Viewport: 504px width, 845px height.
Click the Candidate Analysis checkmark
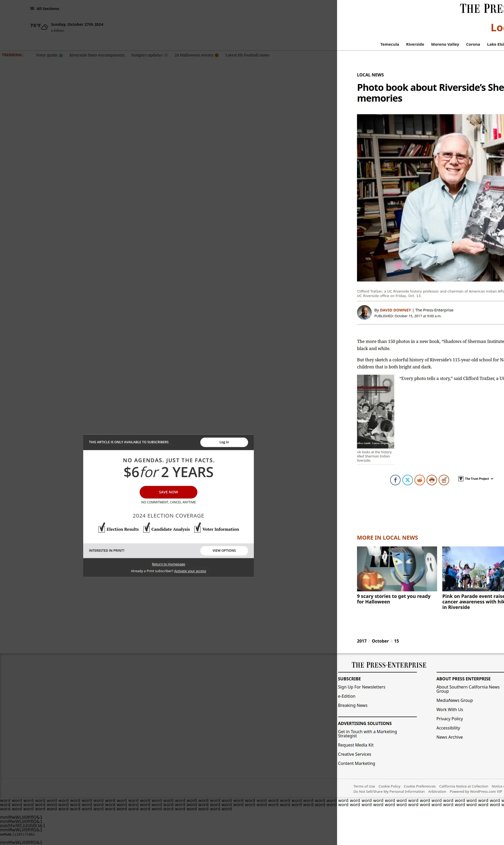146,528
